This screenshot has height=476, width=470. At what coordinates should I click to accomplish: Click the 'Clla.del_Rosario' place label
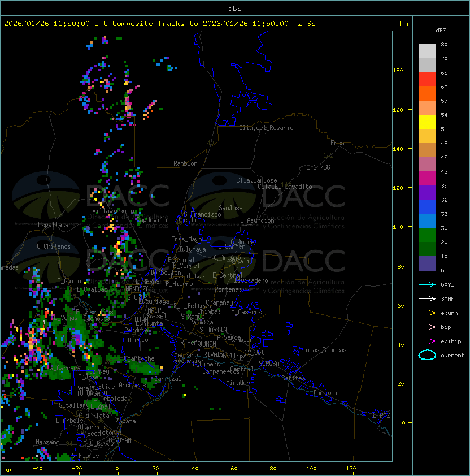pyautogui.click(x=266, y=128)
